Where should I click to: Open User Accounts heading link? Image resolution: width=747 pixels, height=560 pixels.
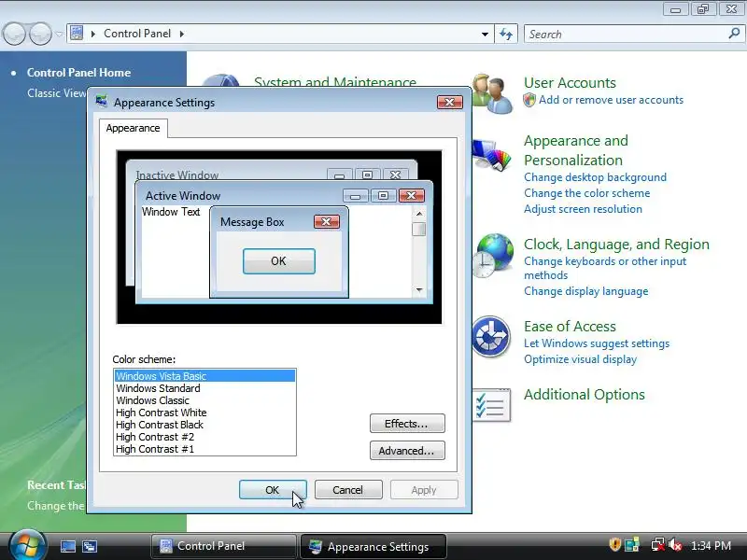pos(570,83)
